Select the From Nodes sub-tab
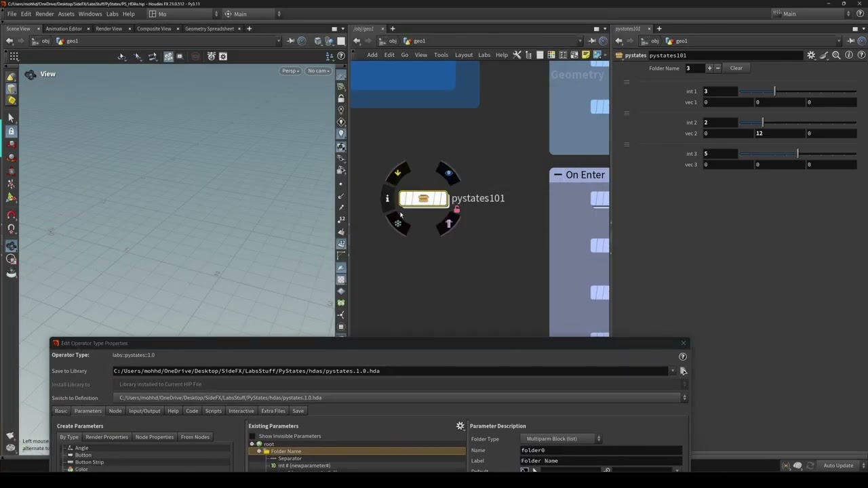 pos(195,437)
